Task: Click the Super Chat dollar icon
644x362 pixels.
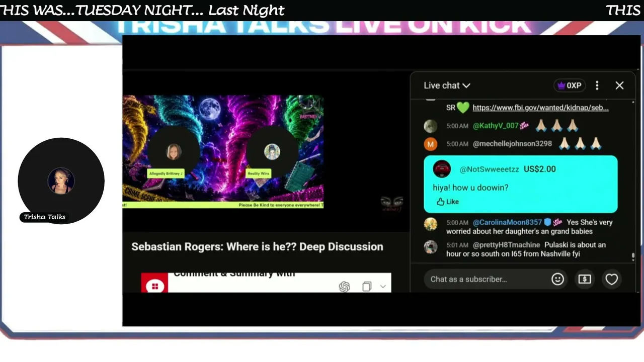Action: 585,279
